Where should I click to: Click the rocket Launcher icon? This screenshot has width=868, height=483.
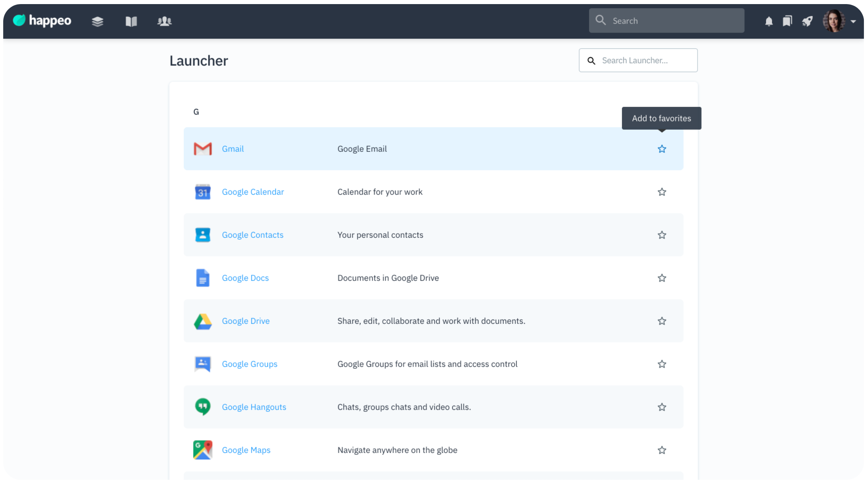click(807, 21)
